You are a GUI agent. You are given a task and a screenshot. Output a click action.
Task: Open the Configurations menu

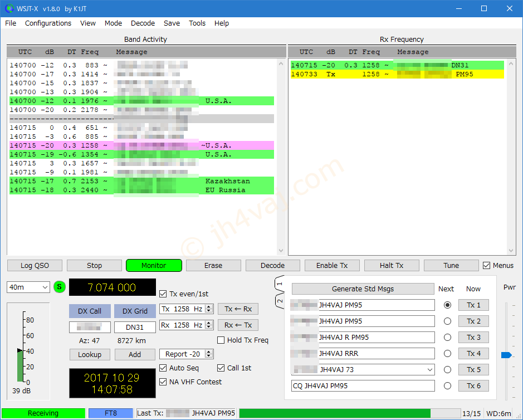[48, 23]
